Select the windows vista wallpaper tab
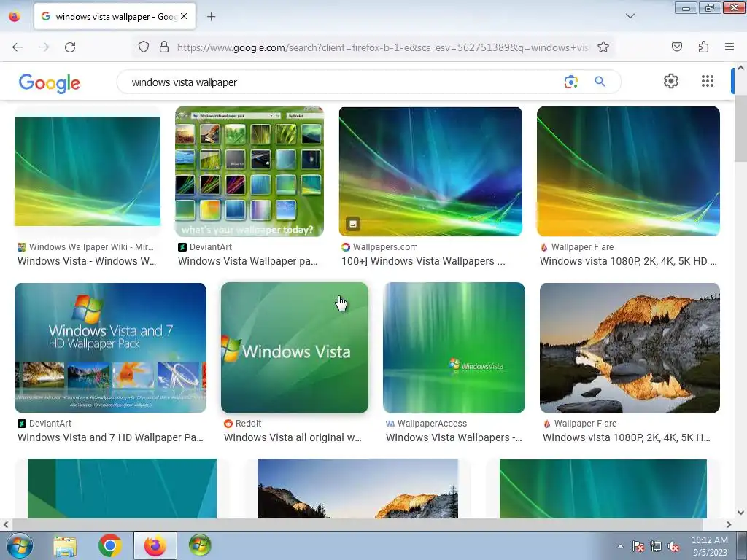 click(115, 17)
